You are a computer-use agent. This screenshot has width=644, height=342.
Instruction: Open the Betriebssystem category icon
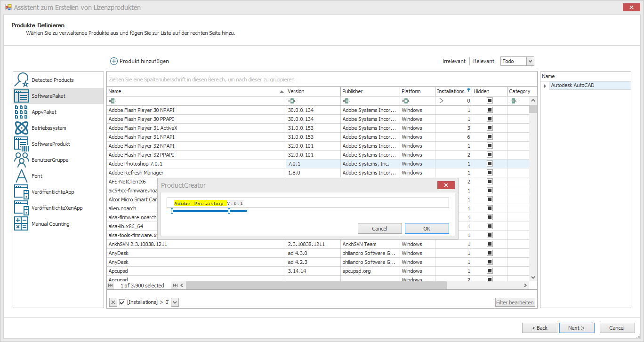point(22,128)
